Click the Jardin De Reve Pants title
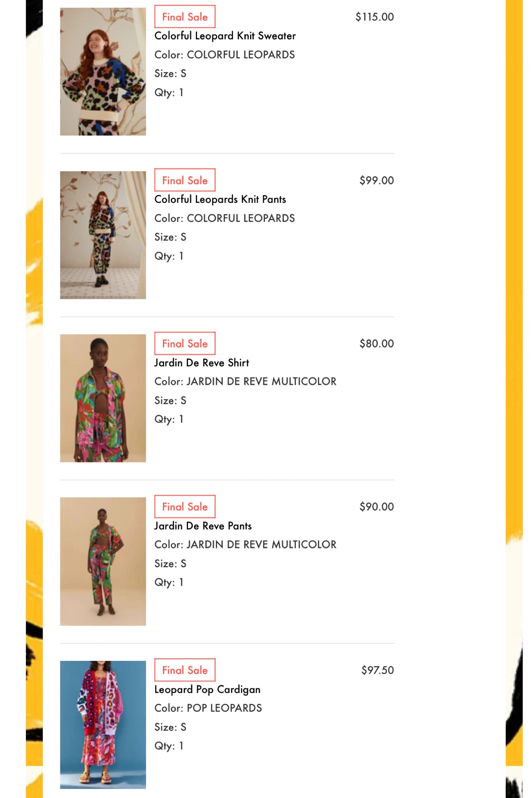 pos(203,526)
